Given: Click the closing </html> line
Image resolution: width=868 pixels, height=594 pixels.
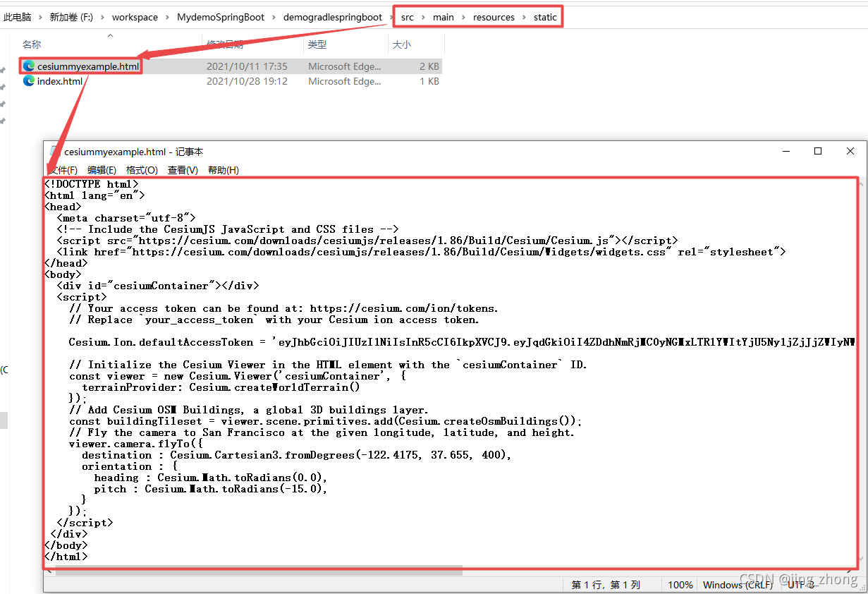Looking at the screenshot, I should point(66,557).
